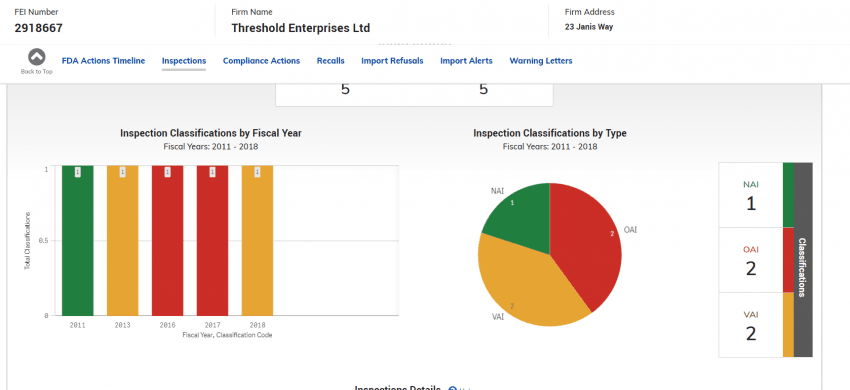Click the FEI number 2918667
The width and height of the screenshot is (850, 390).
click(x=38, y=28)
